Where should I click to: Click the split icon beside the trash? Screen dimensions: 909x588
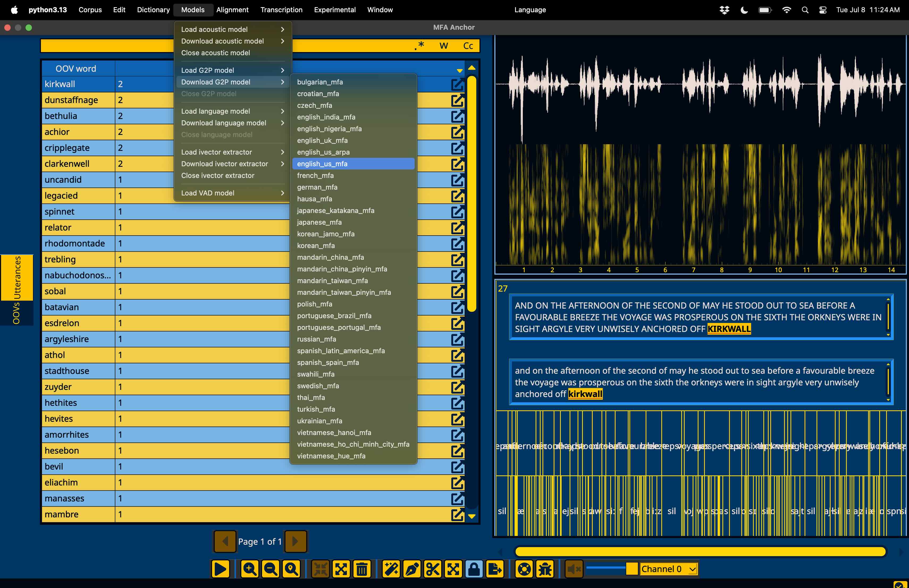[341, 569]
